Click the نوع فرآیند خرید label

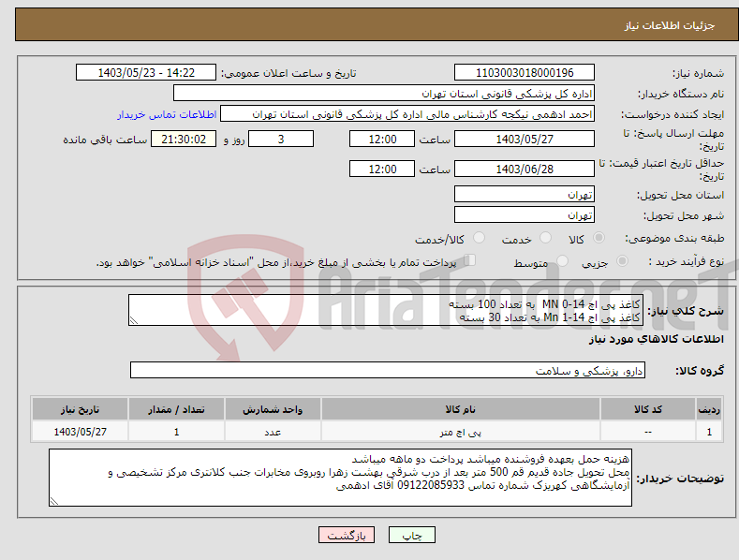(686, 261)
